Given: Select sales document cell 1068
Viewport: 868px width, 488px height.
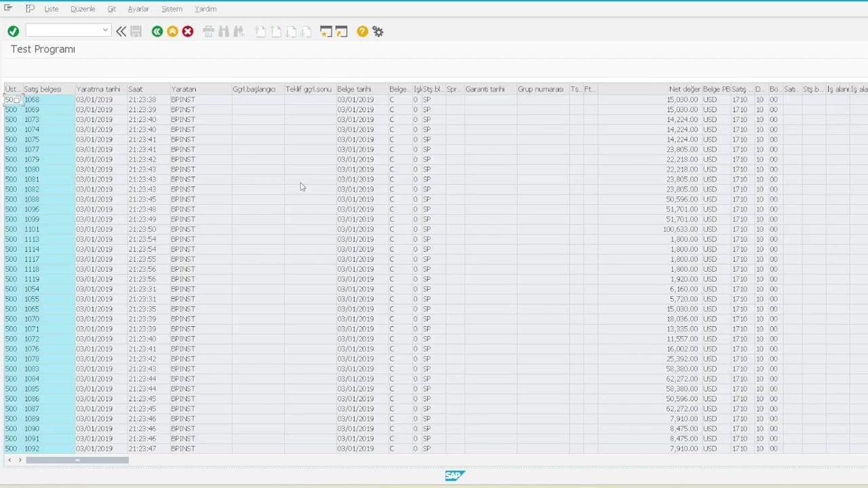Looking at the screenshot, I should pyautogui.click(x=49, y=100).
